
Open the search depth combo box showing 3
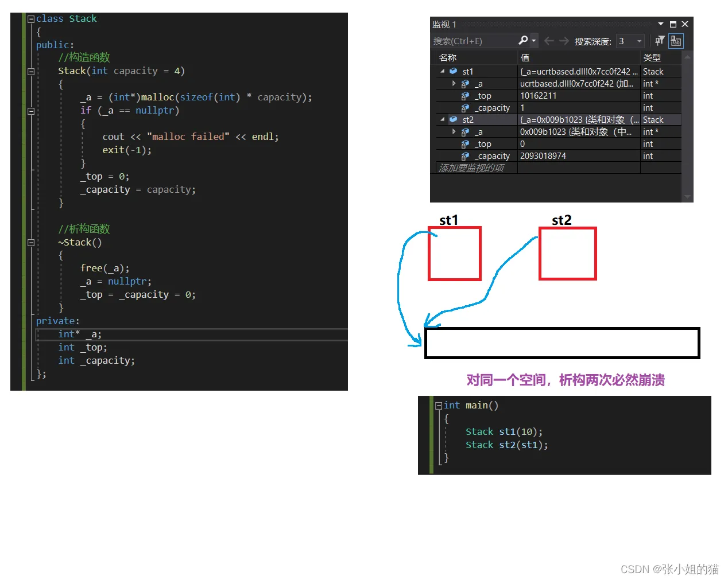(x=630, y=41)
